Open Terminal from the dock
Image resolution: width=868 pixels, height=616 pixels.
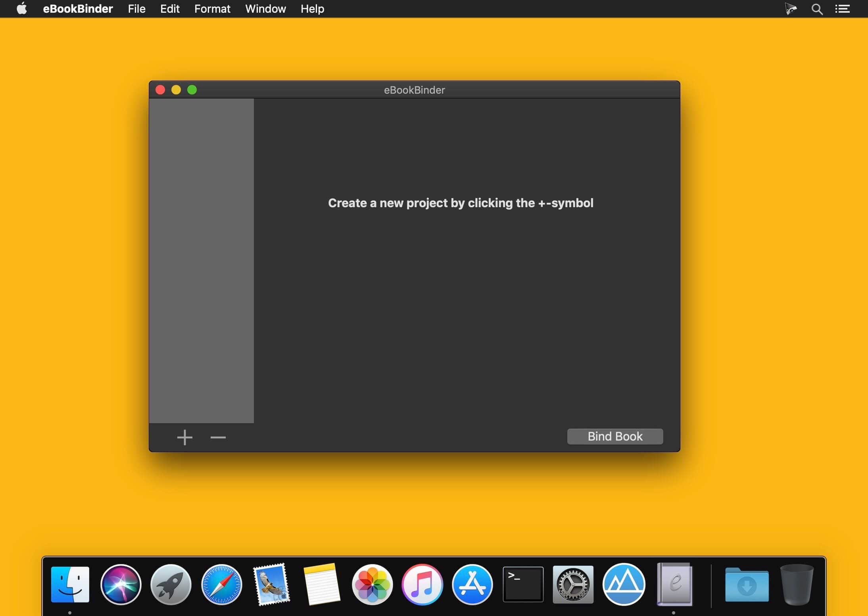point(522,583)
